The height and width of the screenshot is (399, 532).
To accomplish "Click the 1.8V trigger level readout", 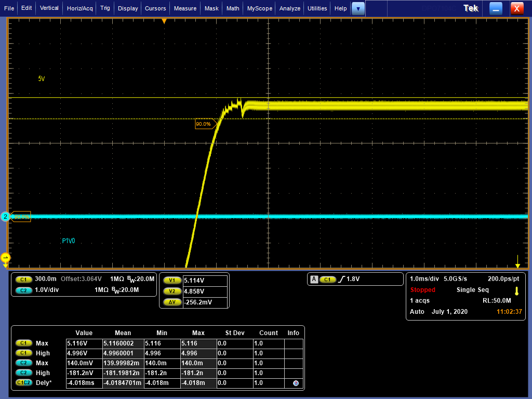I will click(x=353, y=279).
